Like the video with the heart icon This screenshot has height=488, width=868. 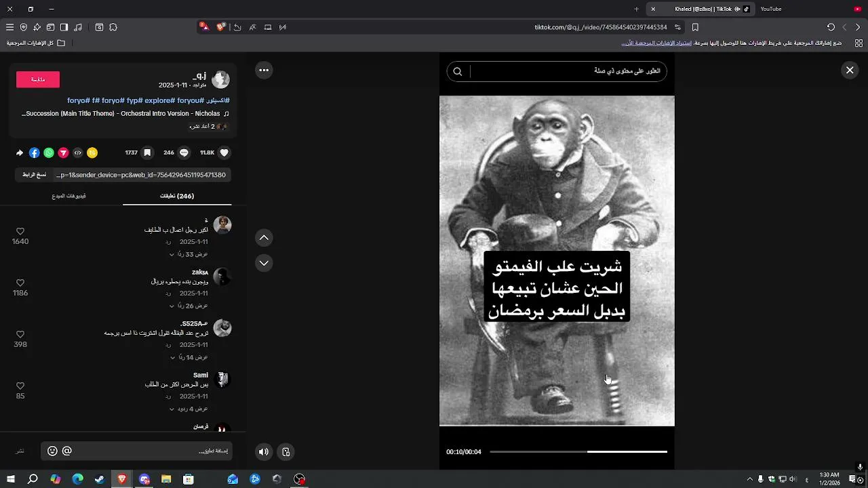point(224,153)
